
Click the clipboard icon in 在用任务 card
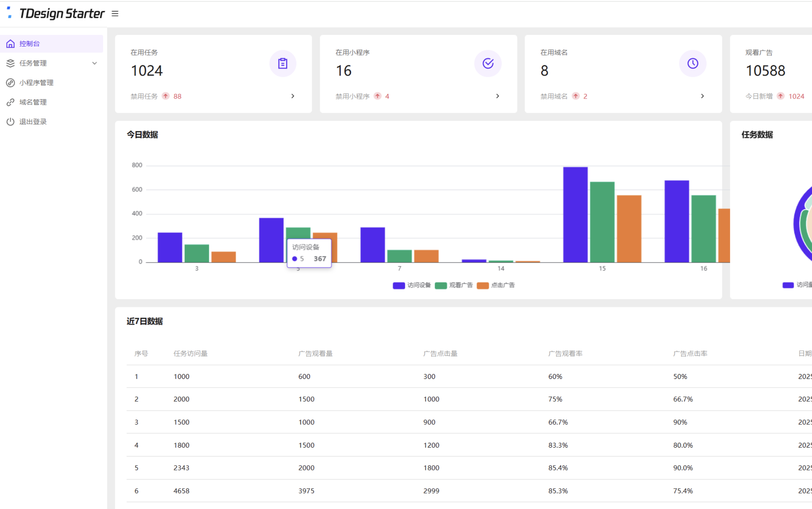point(282,63)
